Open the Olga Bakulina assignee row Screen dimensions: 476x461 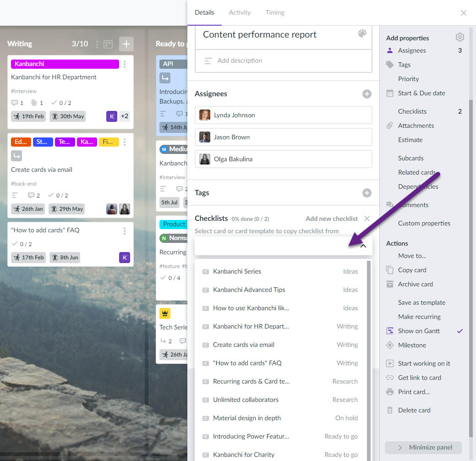(284, 159)
